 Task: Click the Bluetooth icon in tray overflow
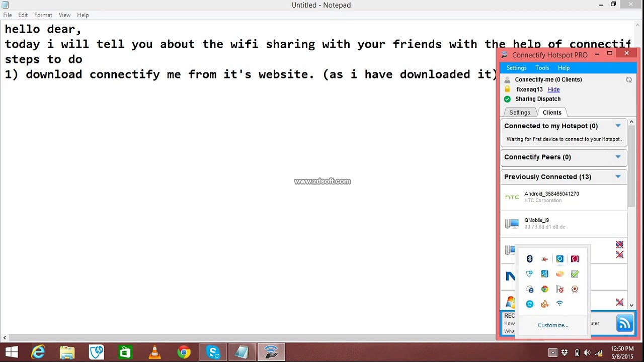tap(529, 259)
